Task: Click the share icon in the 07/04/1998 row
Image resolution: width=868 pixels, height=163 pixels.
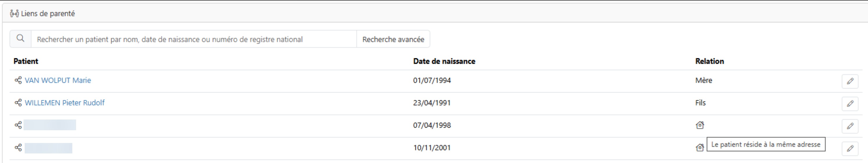Action: 18,125
